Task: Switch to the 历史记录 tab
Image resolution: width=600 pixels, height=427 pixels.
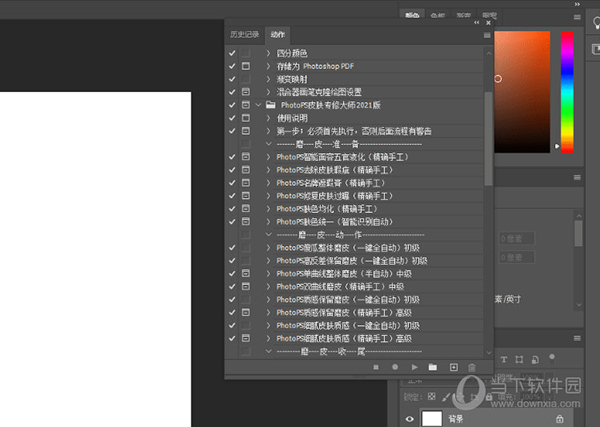Action: tap(245, 34)
